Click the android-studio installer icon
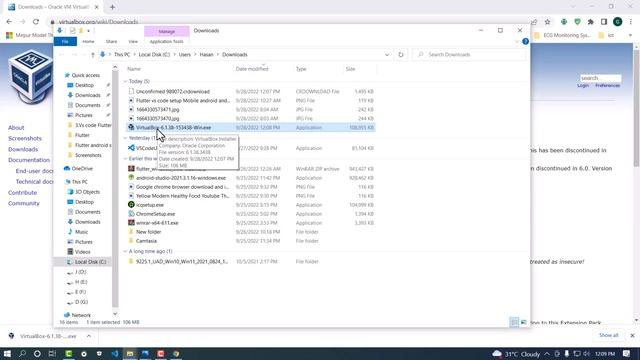The width and height of the screenshot is (640, 360). click(131, 178)
